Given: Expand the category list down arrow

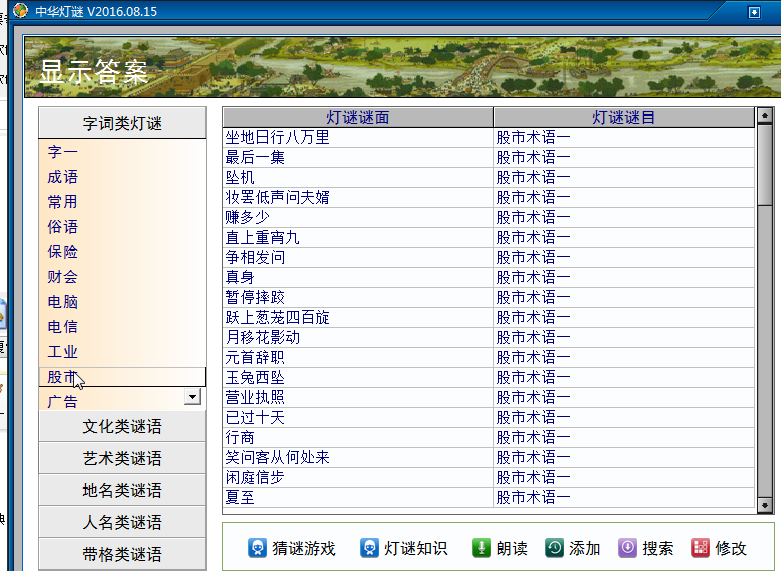Looking at the screenshot, I should (x=192, y=397).
